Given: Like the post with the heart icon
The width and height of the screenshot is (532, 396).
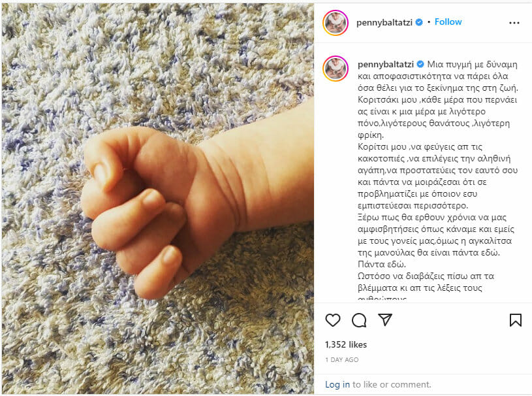Looking at the screenshot, I should [332, 320].
